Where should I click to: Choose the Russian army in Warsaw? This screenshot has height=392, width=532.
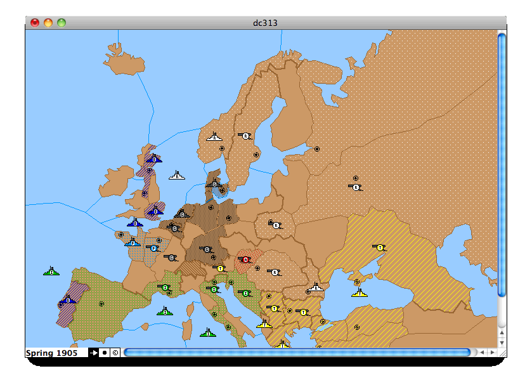point(276,225)
